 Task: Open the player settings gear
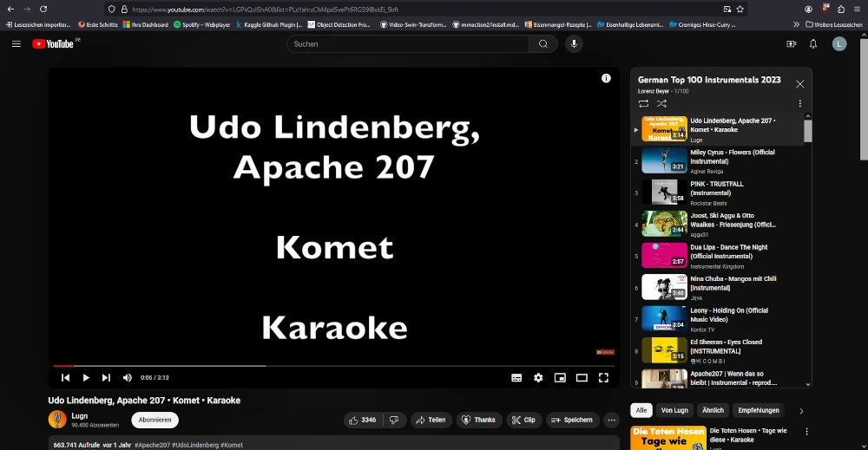[x=538, y=377]
